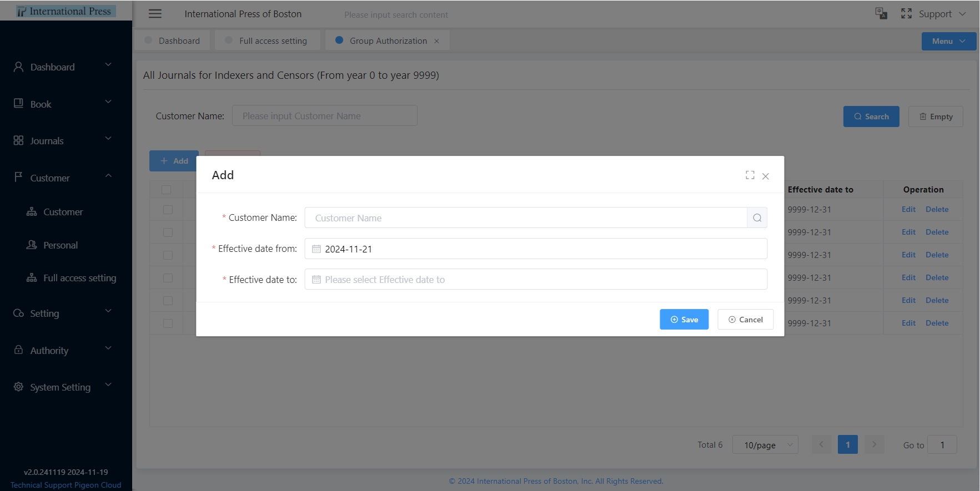Viewport: 980px width, 491px height.
Task: Select page 1 in pagination
Action: pyautogui.click(x=847, y=444)
